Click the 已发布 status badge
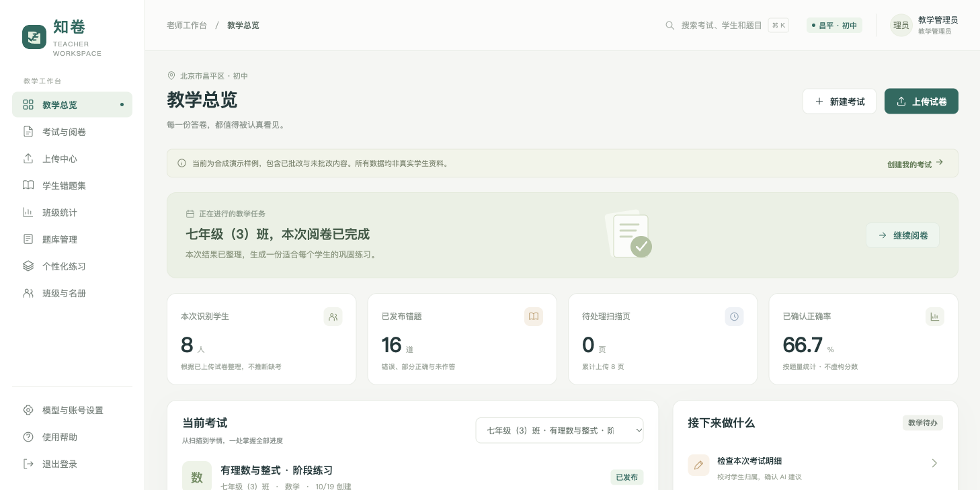The image size is (980, 490). click(627, 477)
